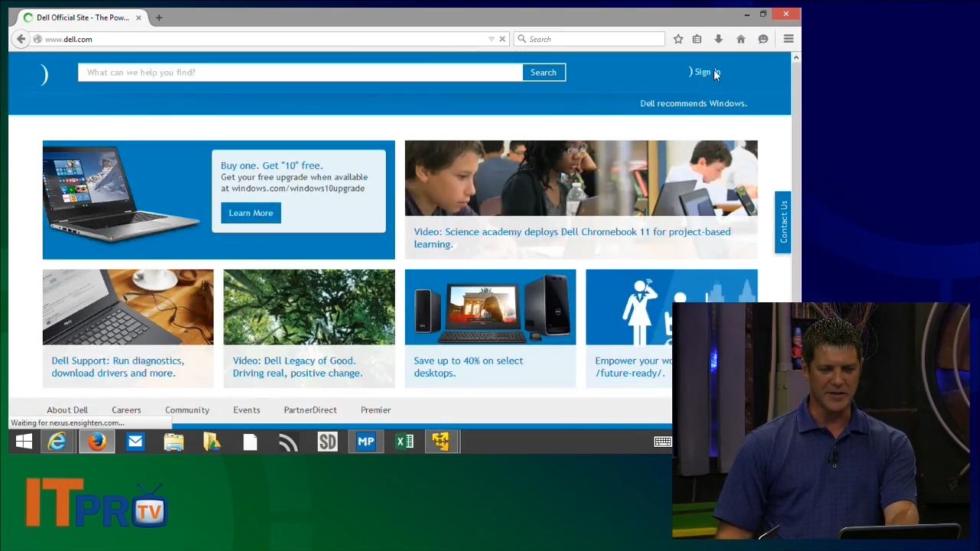This screenshot has width=980, height=551.
Task: Click the Learn More button
Action: point(251,213)
